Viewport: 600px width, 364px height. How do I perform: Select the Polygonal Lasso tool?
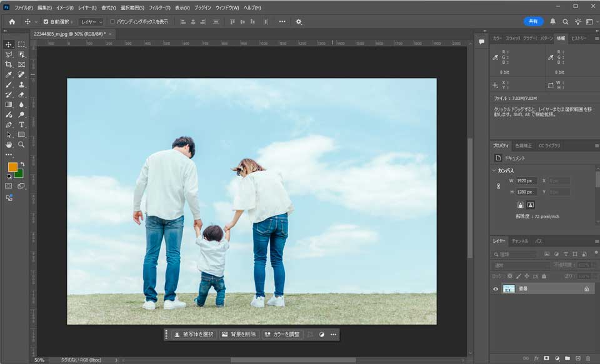(x=9, y=55)
